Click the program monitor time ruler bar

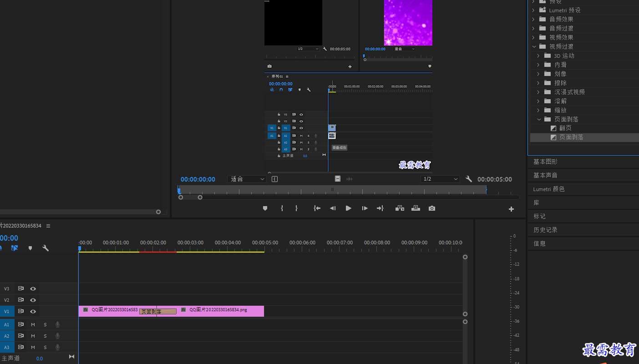coord(332,189)
